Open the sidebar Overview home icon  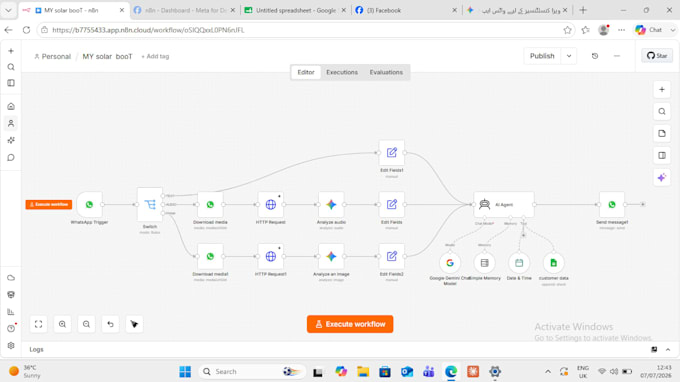pos(11,106)
